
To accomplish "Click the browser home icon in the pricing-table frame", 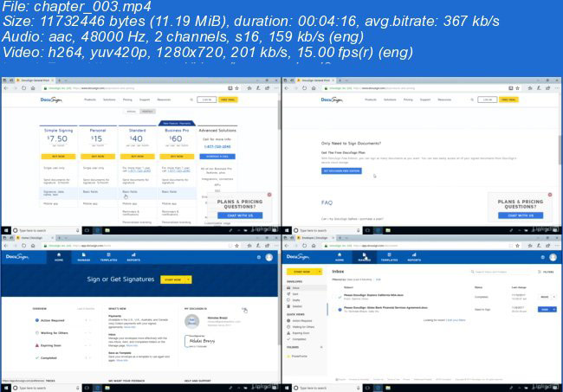I will [x=33, y=88].
